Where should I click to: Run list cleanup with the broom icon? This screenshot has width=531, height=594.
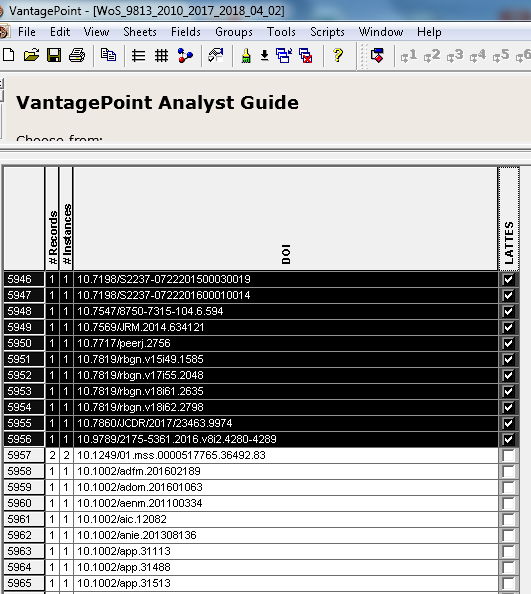(246, 56)
